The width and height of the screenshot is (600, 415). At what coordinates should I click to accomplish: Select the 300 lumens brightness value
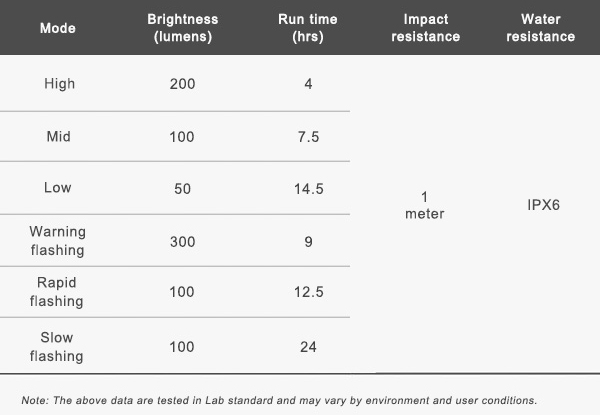182,241
